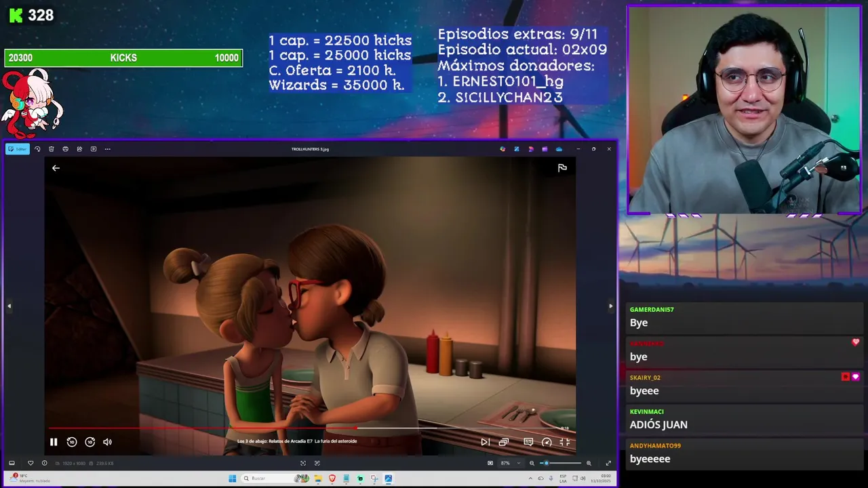Image resolution: width=868 pixels, height=488 pixels.
Task: Click the Kick logo viewer counter 328
Action: (31, 16)
